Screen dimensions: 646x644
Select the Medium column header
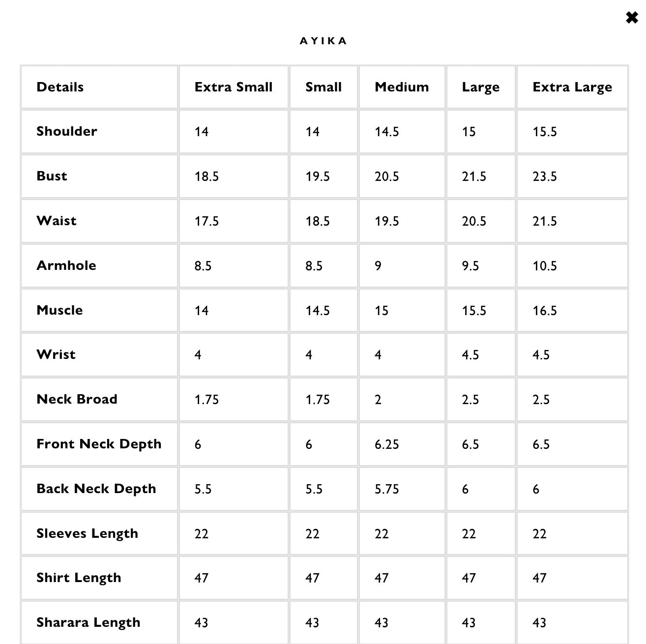point(402,87)
